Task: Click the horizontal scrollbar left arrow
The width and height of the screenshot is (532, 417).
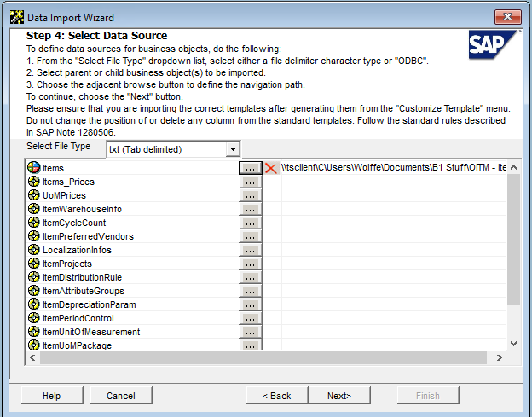Action: tap(32, 357)
